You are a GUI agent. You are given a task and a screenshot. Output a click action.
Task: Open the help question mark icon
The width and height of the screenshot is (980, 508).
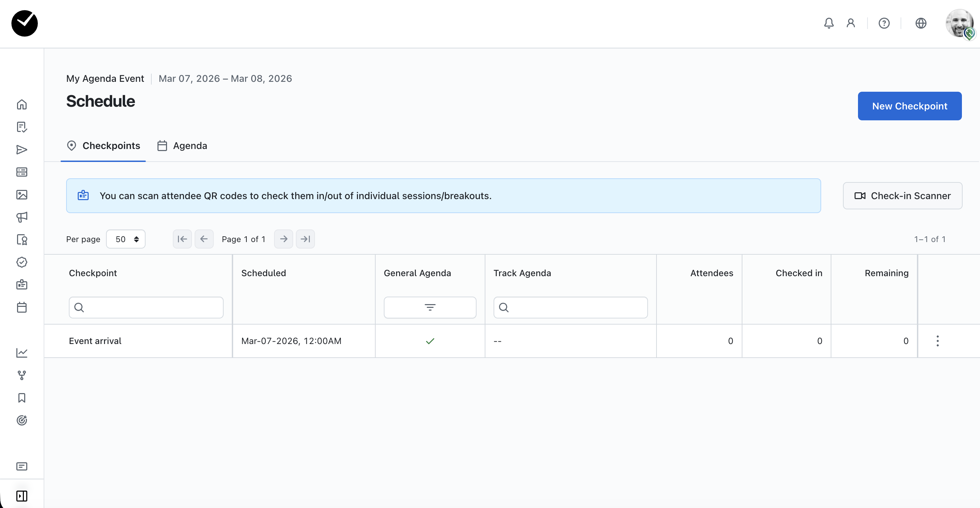coord(884,23)
